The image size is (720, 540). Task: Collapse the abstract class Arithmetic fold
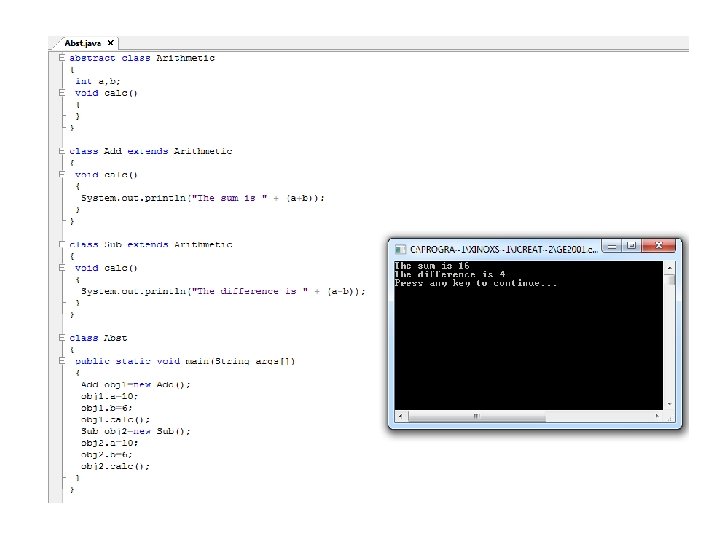(x=62, y=58)
